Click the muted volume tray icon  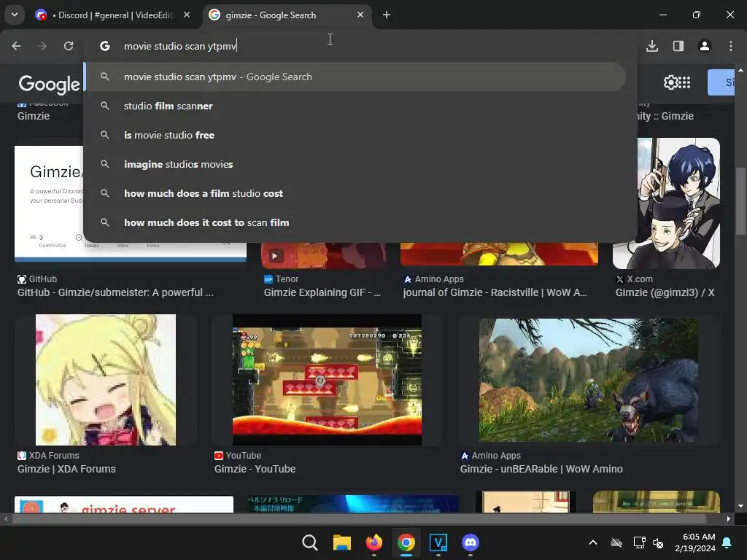pos(658,542)
